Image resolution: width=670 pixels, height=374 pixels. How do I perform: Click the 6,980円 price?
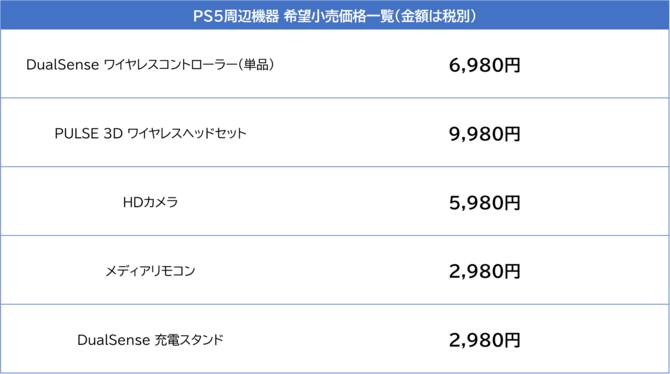pos(485,65)
